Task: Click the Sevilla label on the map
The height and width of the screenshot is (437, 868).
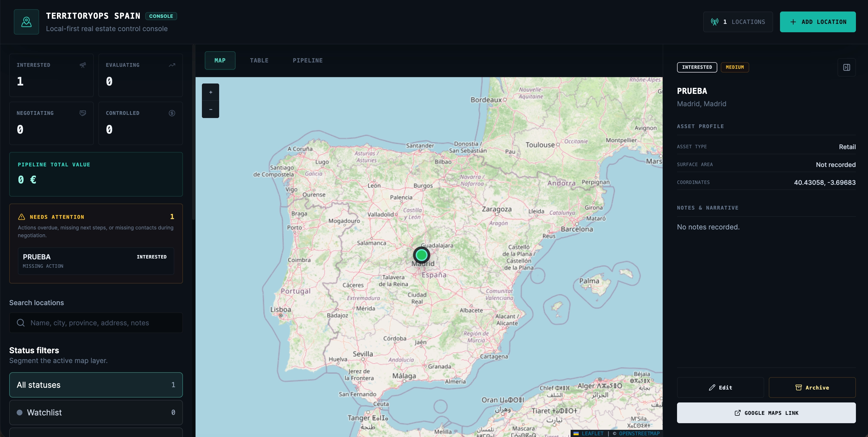Action: [363, 354]
